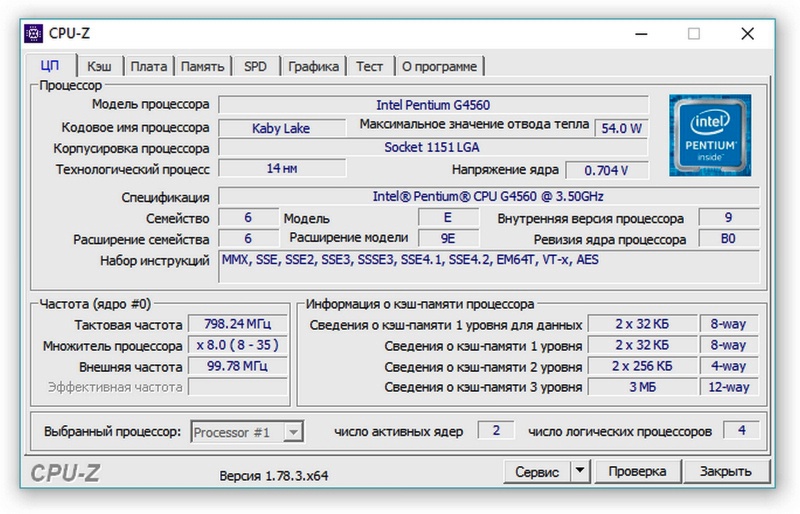Click the Тактовая частота label
The height and width of the screenshot is (514, 800).
coord(128,325)
